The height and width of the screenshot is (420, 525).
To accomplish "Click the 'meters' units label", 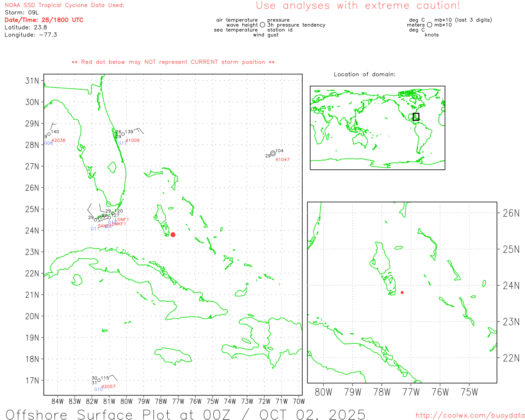I will [x=416, y=25].
